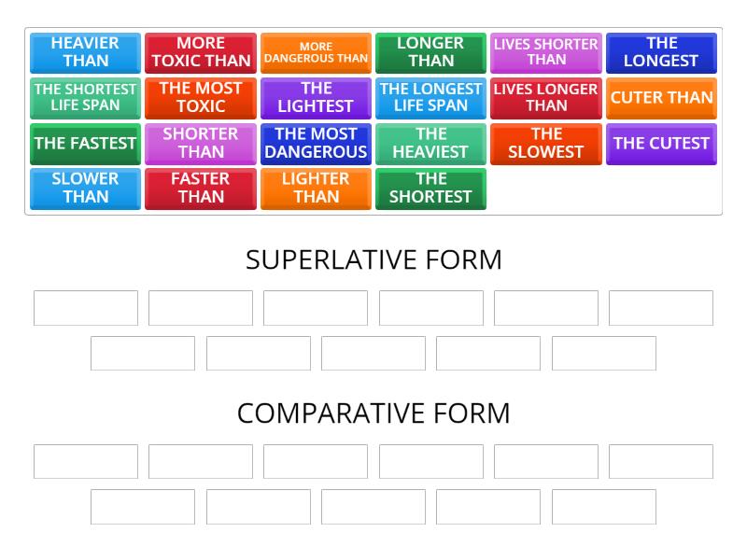Choose the THE MOST TOXIC tile

(x=200, y=97)
